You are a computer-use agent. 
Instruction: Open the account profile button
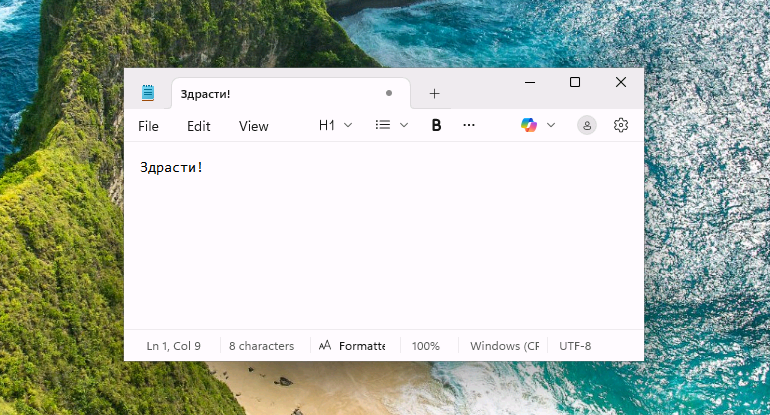[587, 125]
